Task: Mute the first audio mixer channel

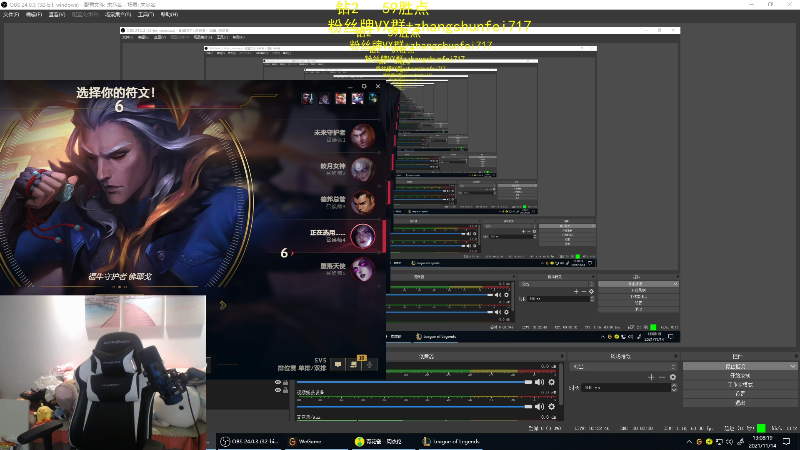Action: click(x=539, y=382)
